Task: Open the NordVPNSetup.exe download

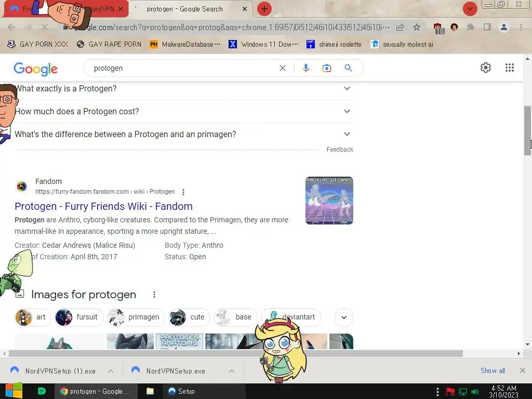Action: [x=169, y=371]
